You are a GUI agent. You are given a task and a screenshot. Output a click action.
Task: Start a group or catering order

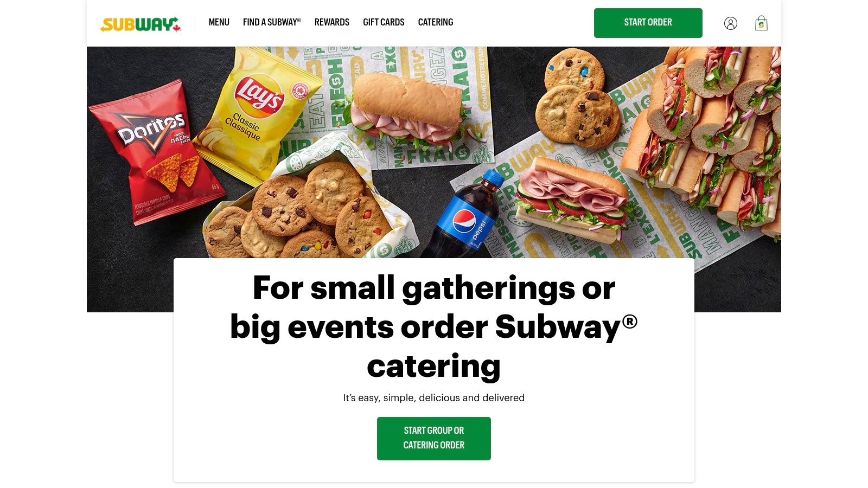(434, 438)
